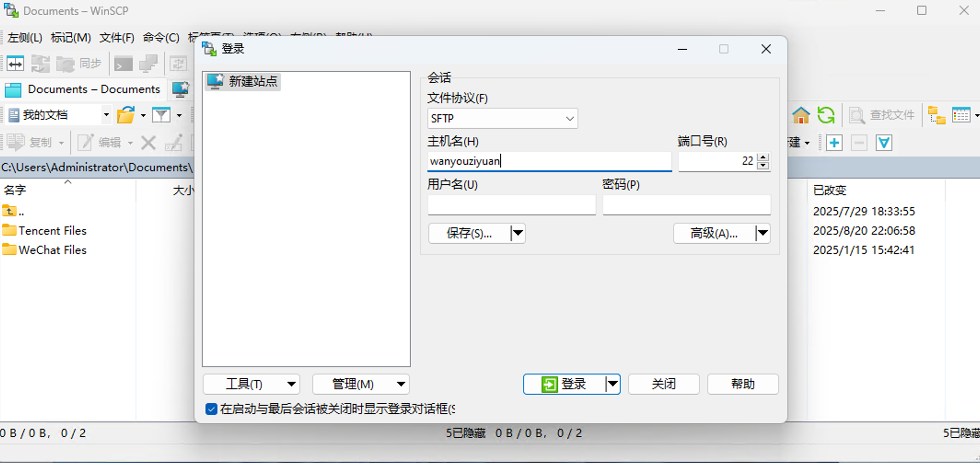Focus the 密码 password field
Image resolution: width=980 pixels, height=463 pixels.
(687, 205)
